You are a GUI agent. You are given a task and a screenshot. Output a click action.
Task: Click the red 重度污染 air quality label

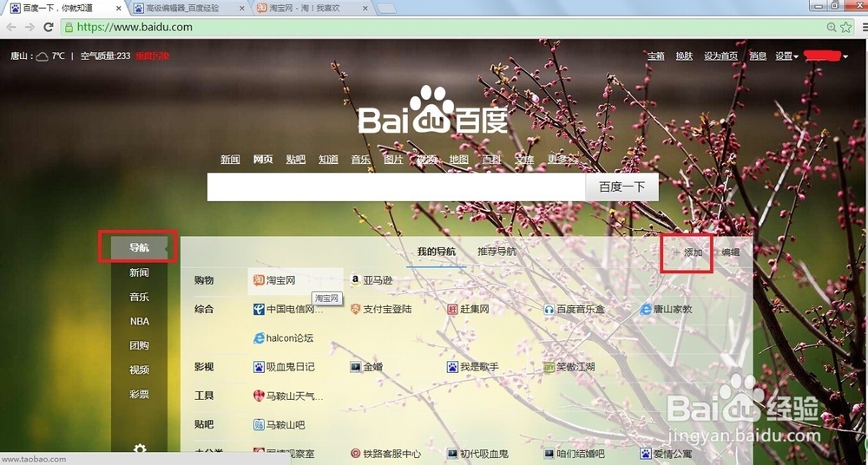[153, 56]
